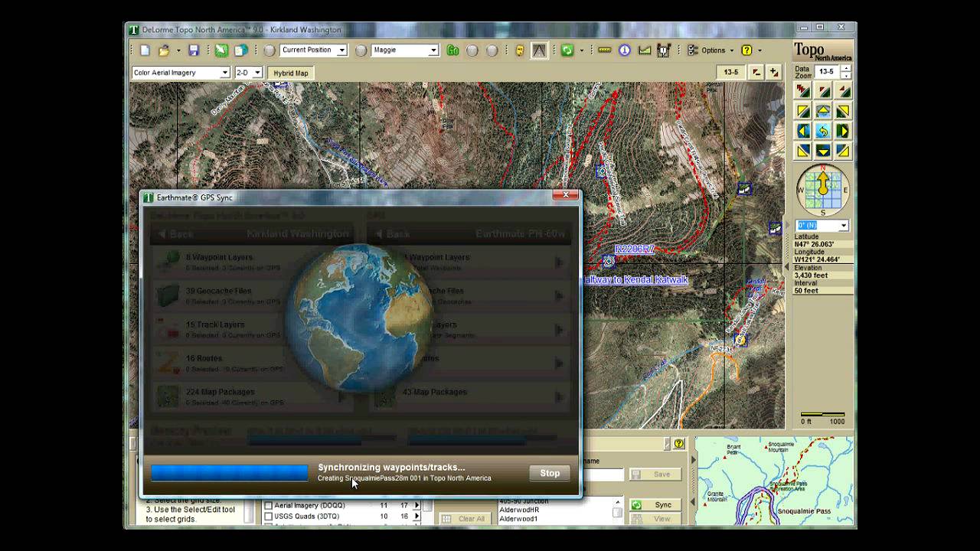Click the Clear All button
Image resolution: width=980 pixels, height=551 pixels.
coord(465,519)
